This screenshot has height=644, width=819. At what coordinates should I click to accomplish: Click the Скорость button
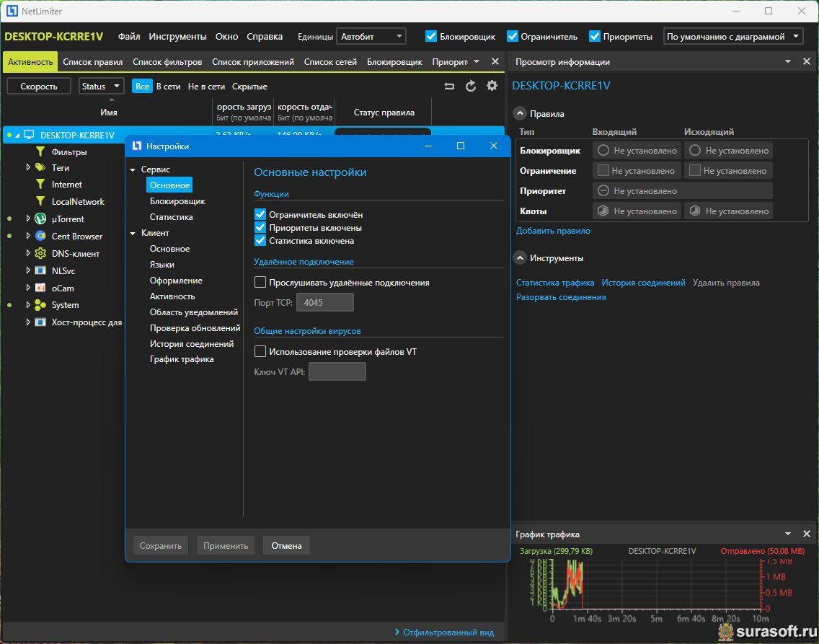coord(39,87)
